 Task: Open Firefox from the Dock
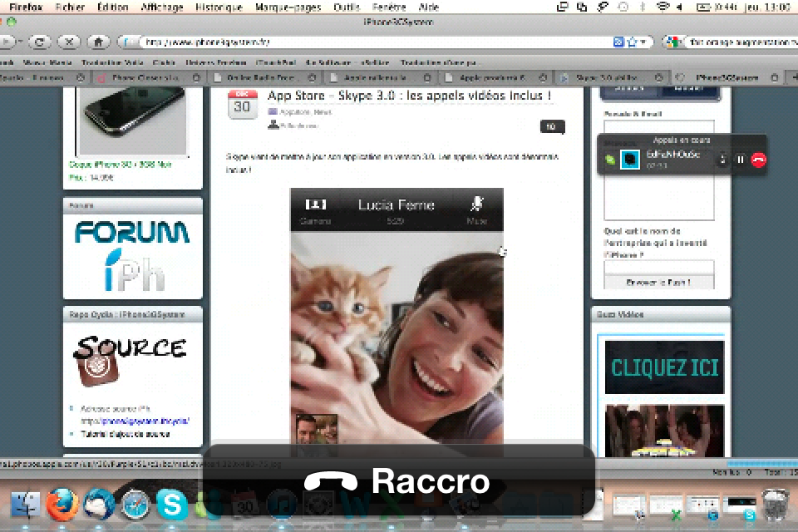62,505
